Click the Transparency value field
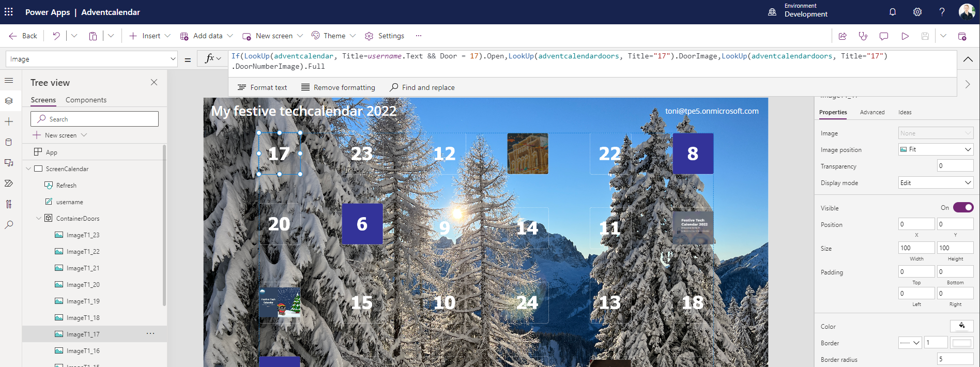This screenshot has height=367, width=980. click(x=955, y=166)
